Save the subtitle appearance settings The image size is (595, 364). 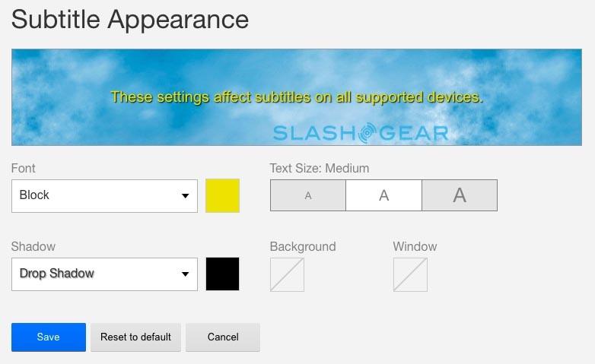pyautogui.click(x=49, y=337)
